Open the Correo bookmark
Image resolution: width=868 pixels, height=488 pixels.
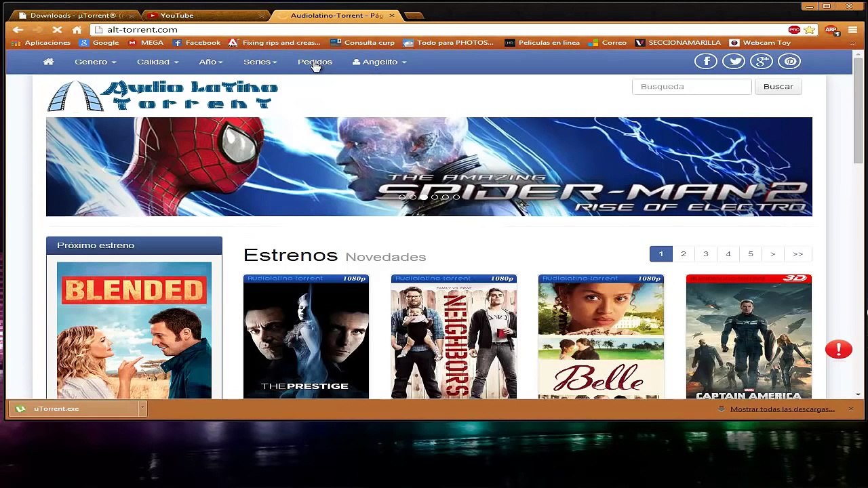pyautogui.click(x=608, y=43)
